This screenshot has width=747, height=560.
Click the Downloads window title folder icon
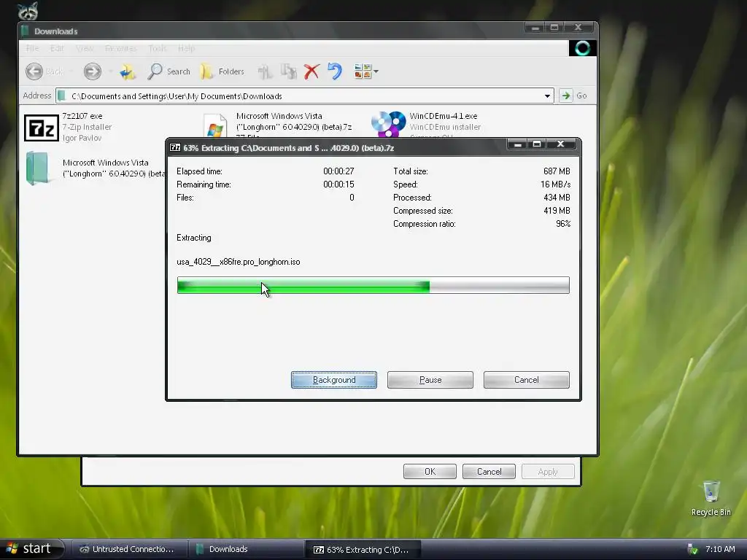point(26,31)
